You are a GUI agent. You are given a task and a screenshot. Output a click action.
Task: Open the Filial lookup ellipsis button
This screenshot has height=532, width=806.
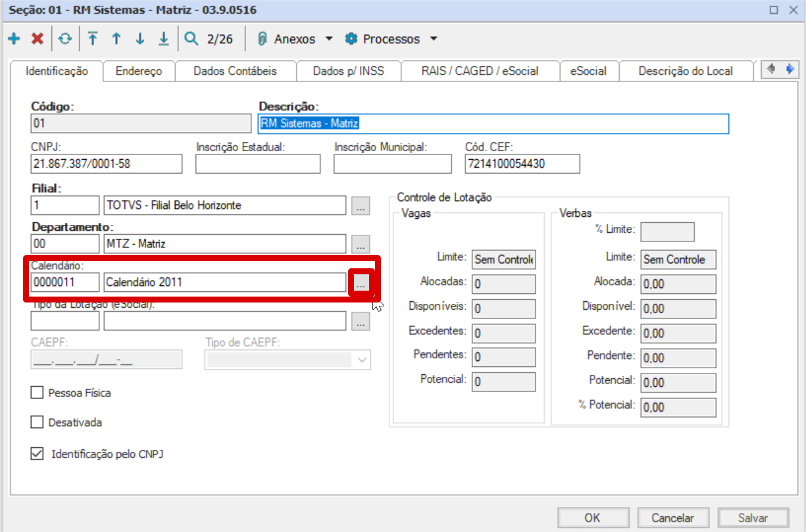tap(360, 206)
